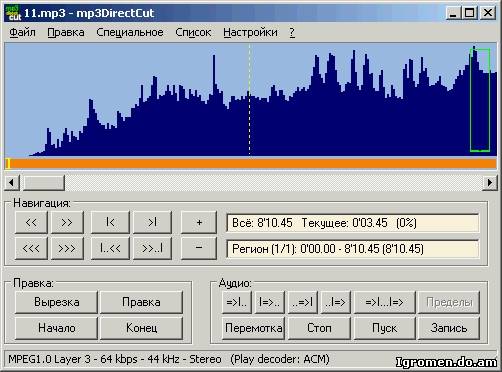Click the orange selection bar under the waveform
This screenshot has height=372, width=502.
251,163
